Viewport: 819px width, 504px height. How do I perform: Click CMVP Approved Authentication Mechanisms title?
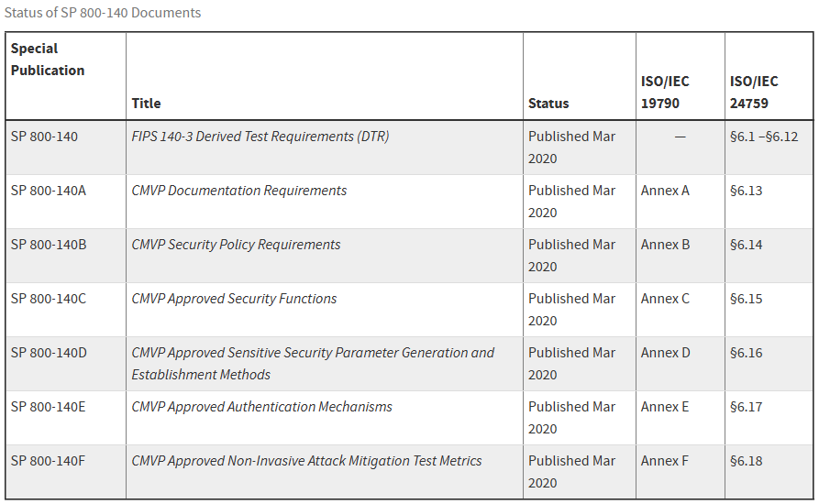pyautogui.click(x=261, y=407)
